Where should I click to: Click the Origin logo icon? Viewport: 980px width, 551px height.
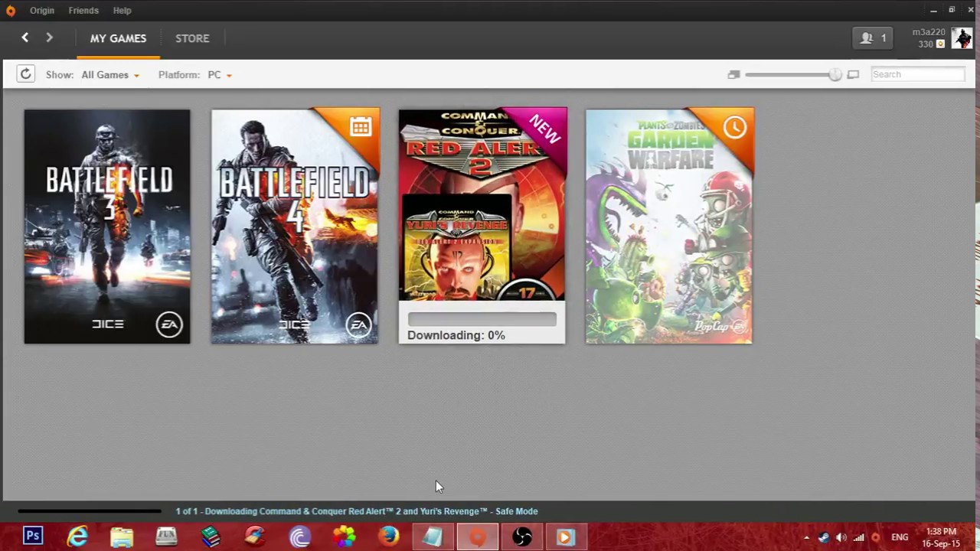[x=10, y=11]
